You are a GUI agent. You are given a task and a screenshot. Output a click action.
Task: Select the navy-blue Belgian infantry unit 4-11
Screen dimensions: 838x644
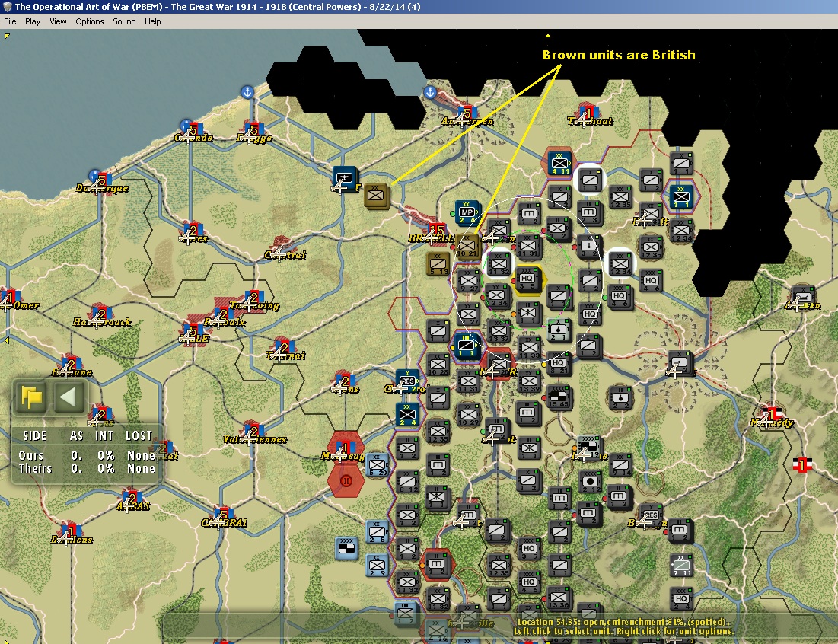(559, 162)
